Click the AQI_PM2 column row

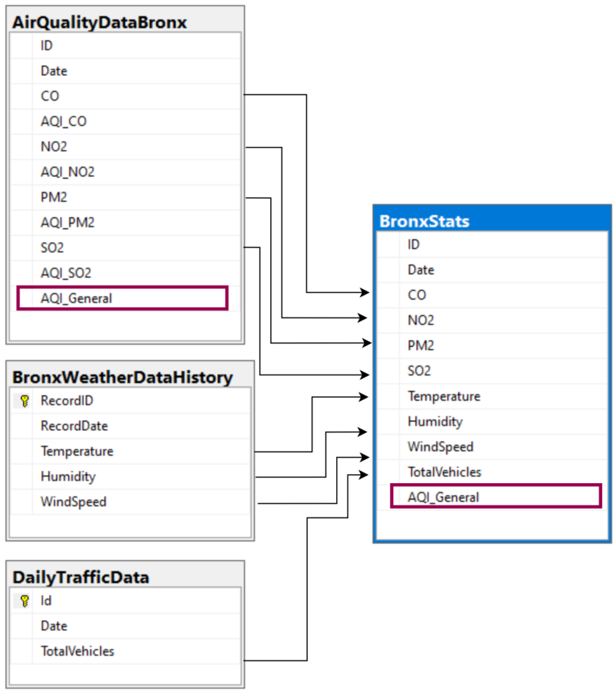coord(68,223)
